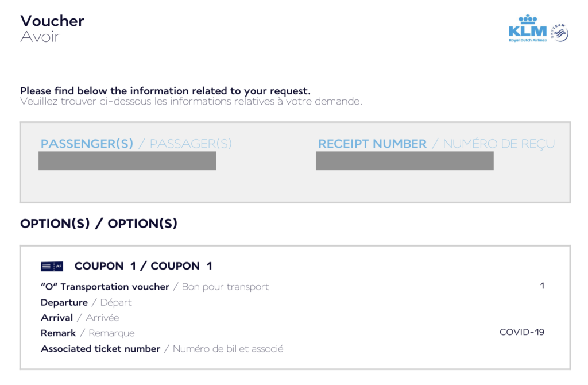Click the COVID-19 remark value
The width and height of the screenshot is (588, 385).
[x=521, y=332]
